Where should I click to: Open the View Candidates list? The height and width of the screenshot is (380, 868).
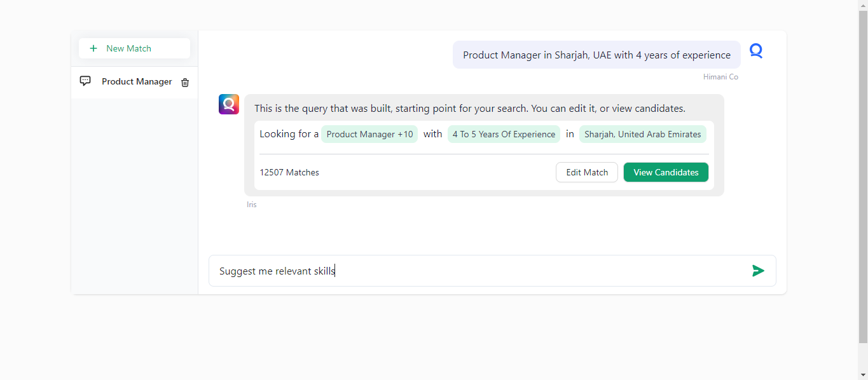[666, 172]
